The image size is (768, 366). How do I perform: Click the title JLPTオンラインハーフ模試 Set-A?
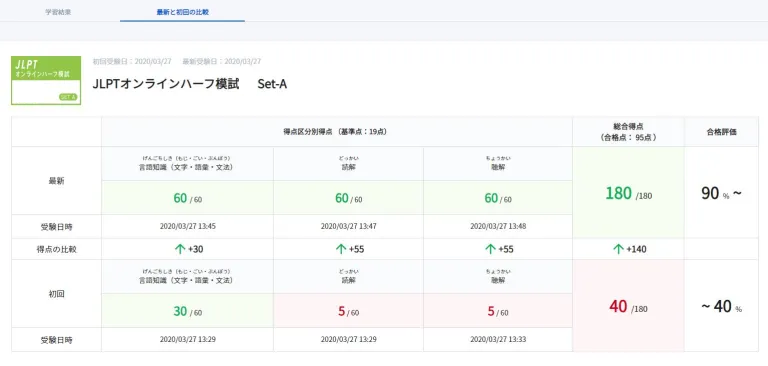(190, 84)
